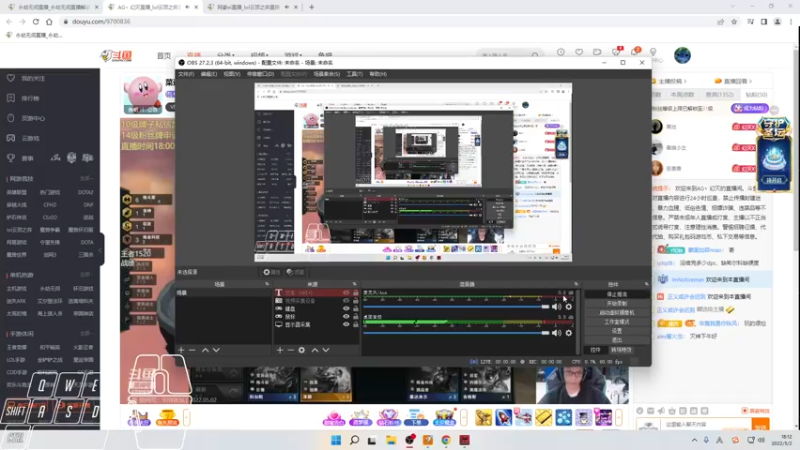Move source up in sources list
The width and height of the screenshot is (800, 450).
[315, 350]
